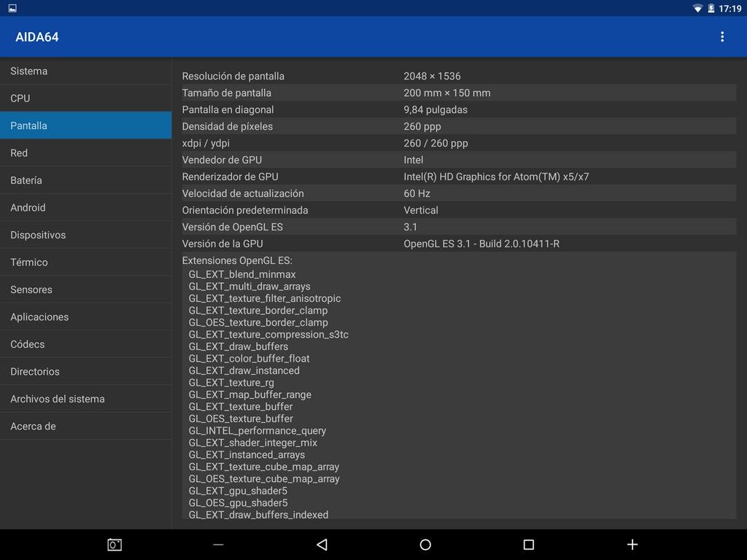Tap the Android home circle button

(x=425, y=544)
